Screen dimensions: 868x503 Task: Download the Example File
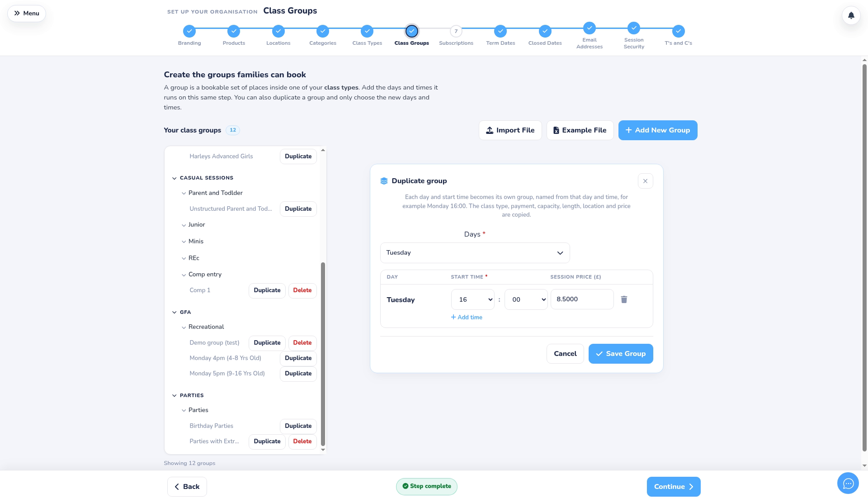tap(580, 130)
